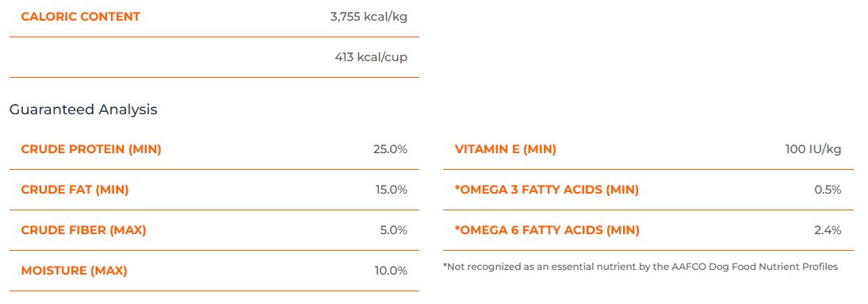Image resolution: width=868 pixels, height=304 pixels.
Task: Click the 100 IU/kg vitamin E value
Action: click(813, 149)
